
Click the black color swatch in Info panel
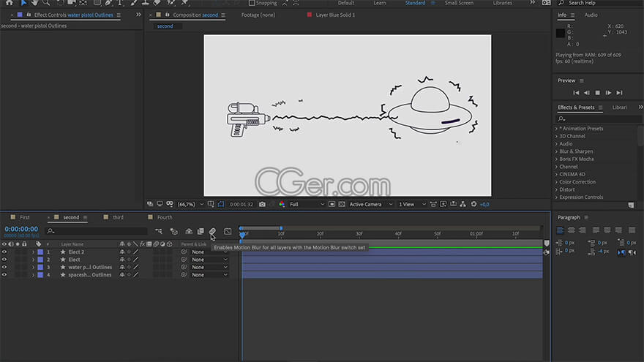pos(561,33)
